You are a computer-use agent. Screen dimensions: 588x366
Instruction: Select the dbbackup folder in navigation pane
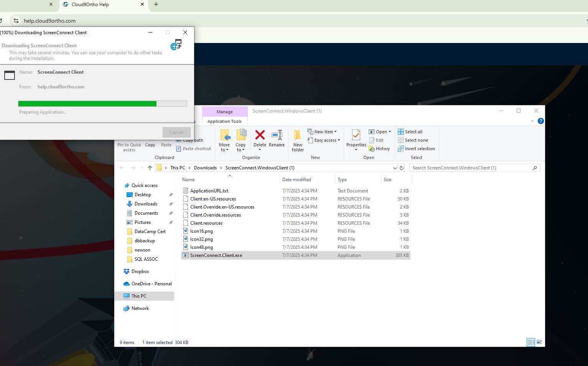(145, 241)
